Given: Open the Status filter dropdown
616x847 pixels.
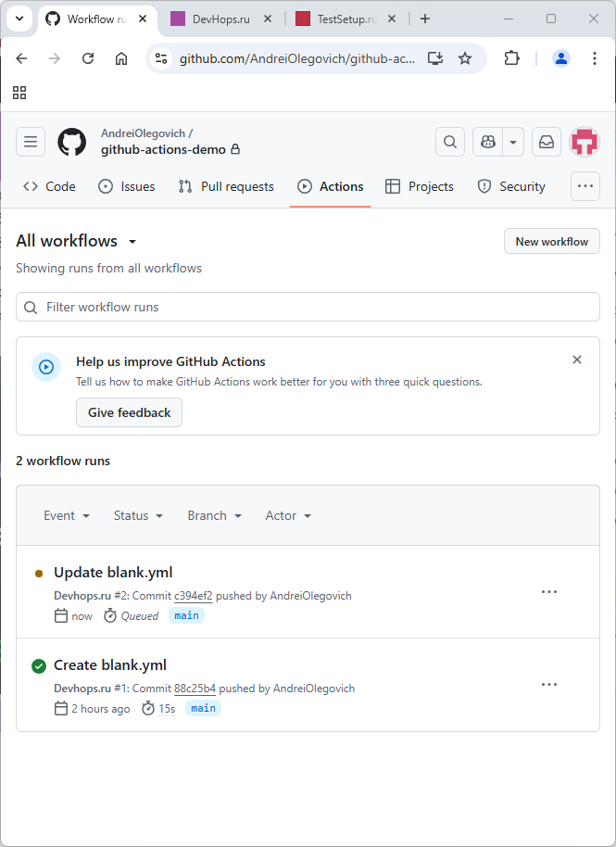Looking at the screenshot, I should click(x=138, y=516).
